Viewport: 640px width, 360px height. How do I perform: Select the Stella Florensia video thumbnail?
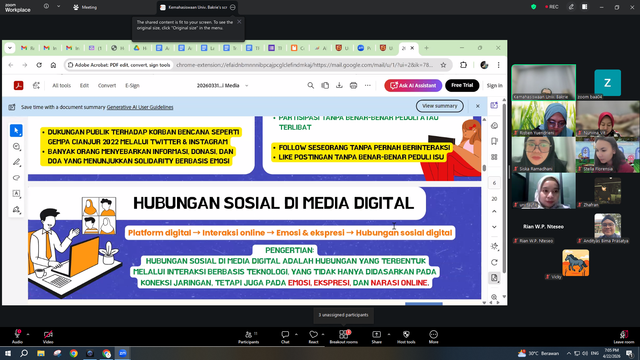point(607,155)
